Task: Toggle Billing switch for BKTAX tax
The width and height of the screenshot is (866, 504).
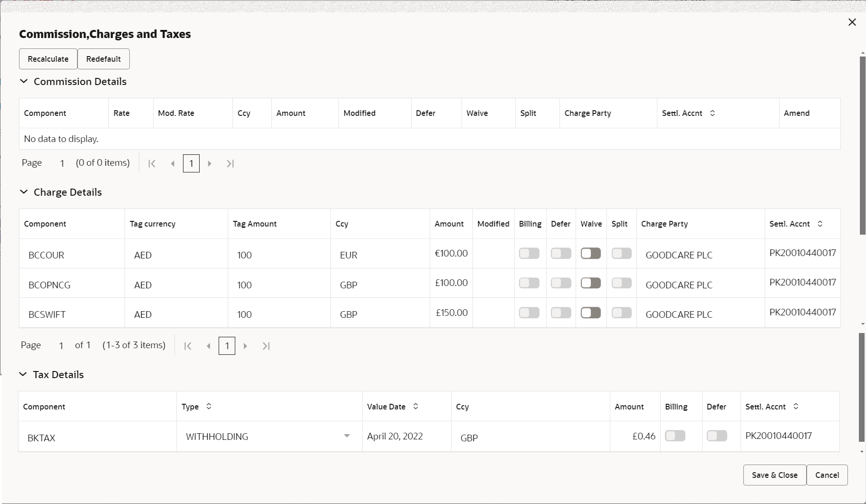Action: [675, 436]
